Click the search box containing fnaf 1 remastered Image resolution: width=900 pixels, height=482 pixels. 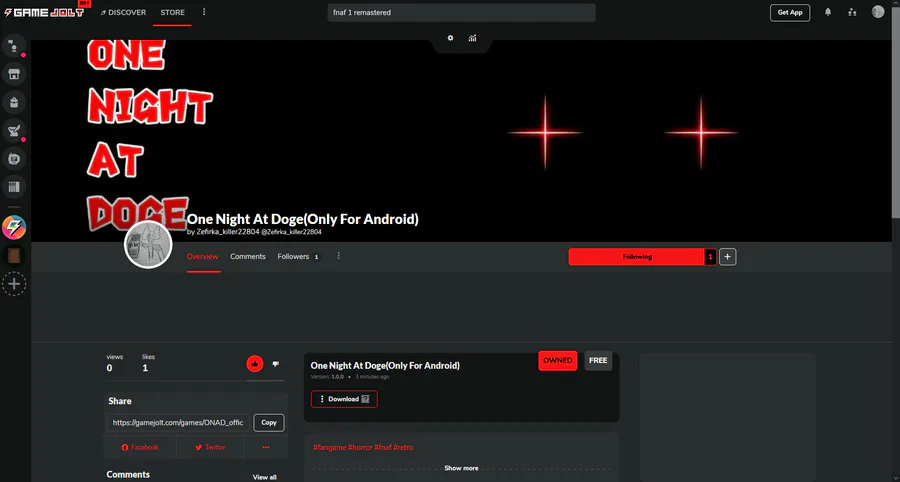pyautogui.click(x=461, y=12)
